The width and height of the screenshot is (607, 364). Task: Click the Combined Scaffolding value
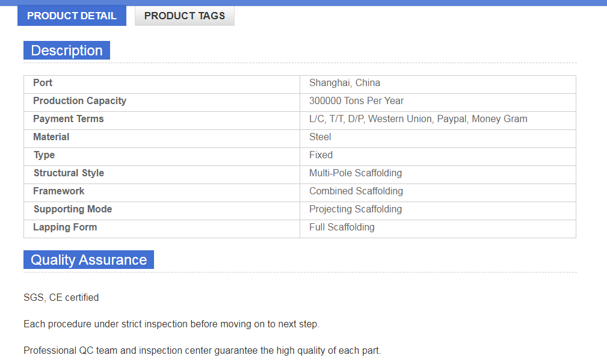pos(356,191)
